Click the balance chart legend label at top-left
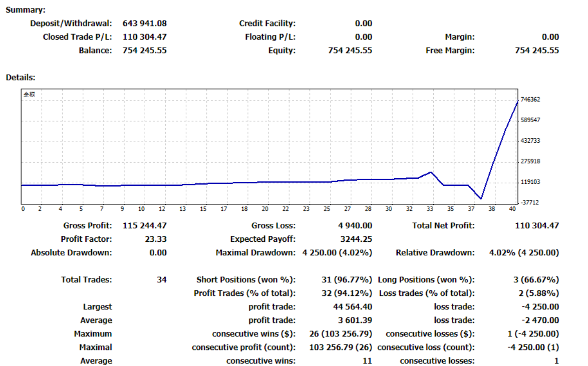The image size is (588, 366). tap(29, 94)
